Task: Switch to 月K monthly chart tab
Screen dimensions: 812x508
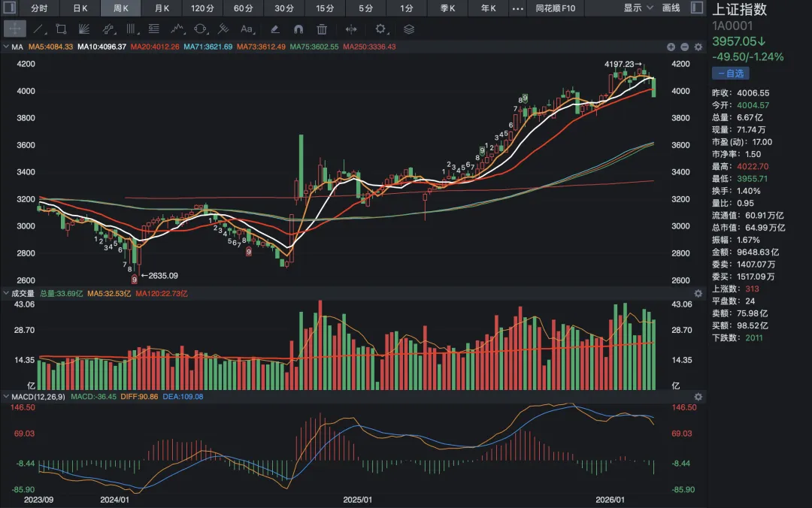Action: click(x=162, y=8)
